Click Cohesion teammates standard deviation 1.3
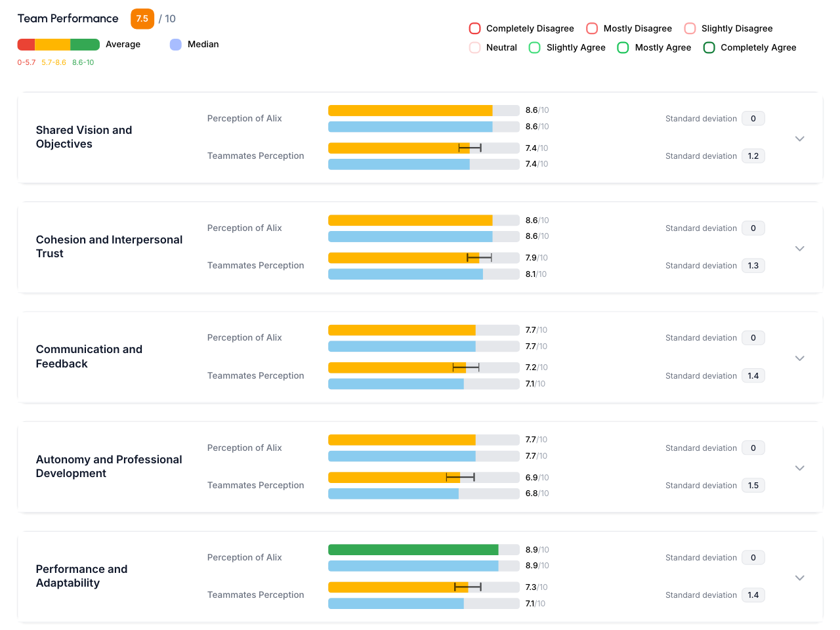 click(x=753, y=266)
